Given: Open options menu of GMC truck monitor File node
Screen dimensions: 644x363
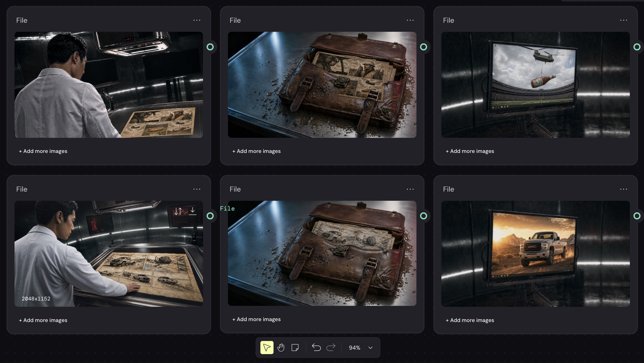Looking at the screenshot, I should [623, 189].
